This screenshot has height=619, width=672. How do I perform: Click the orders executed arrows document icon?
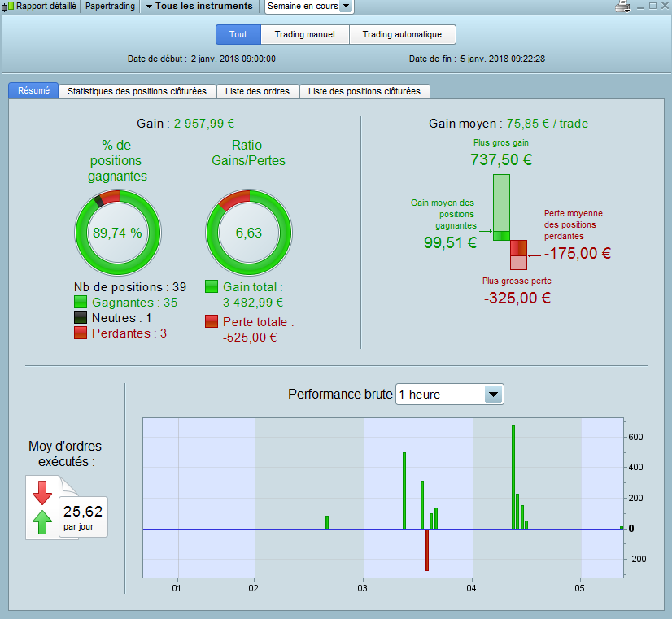(53, 508)
